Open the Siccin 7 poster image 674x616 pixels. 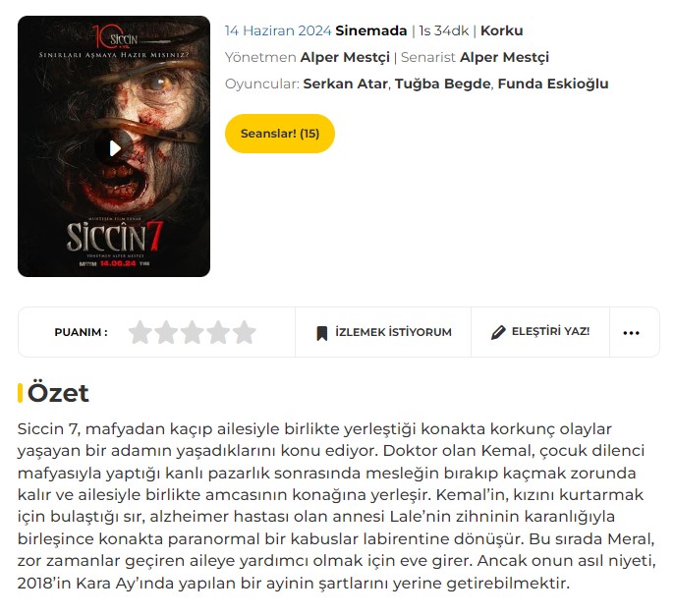pyautogui.click(x=114, y=146)
